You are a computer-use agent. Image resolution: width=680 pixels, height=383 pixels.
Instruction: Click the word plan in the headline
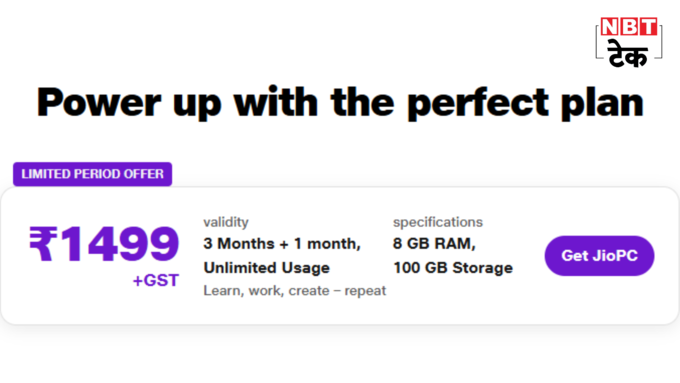[602, 104]
